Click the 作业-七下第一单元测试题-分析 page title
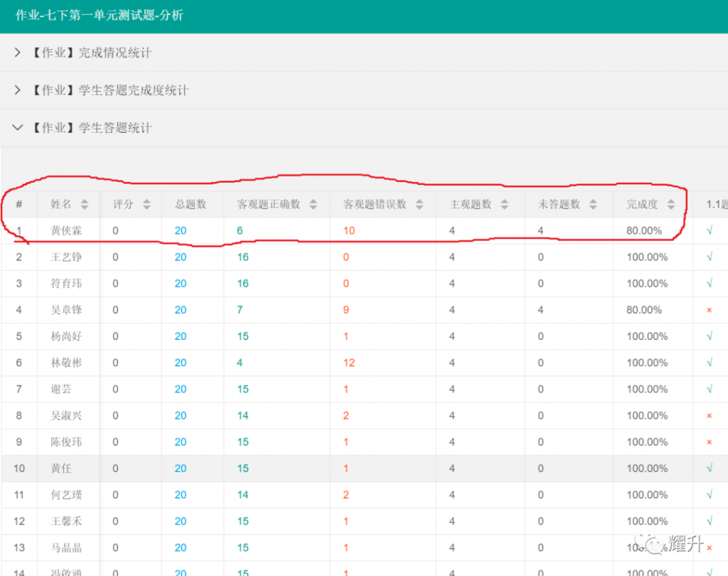The image size is (728, 576). pos(100,16)
